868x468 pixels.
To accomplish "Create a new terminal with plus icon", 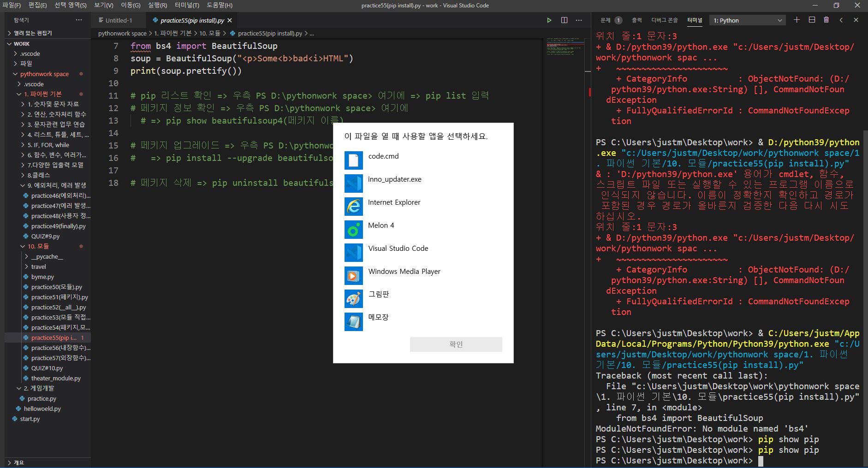I will point(797,20).
